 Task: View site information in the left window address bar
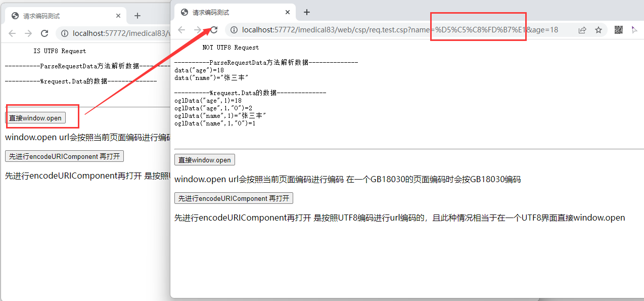coord(64,33)
